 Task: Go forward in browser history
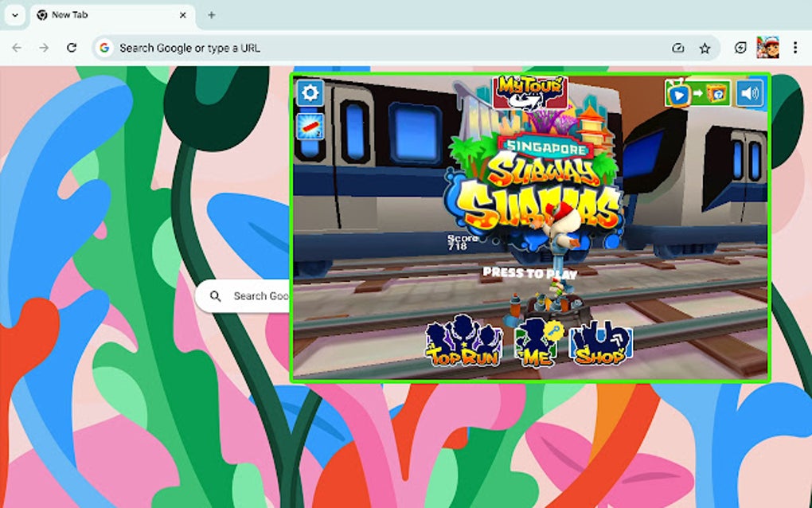(44, 48)
